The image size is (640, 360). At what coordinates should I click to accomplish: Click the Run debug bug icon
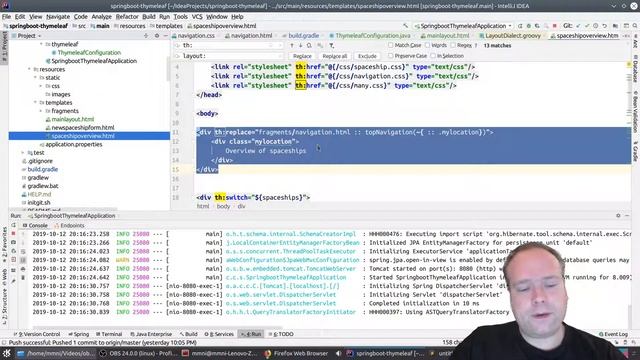coord(529,26)
